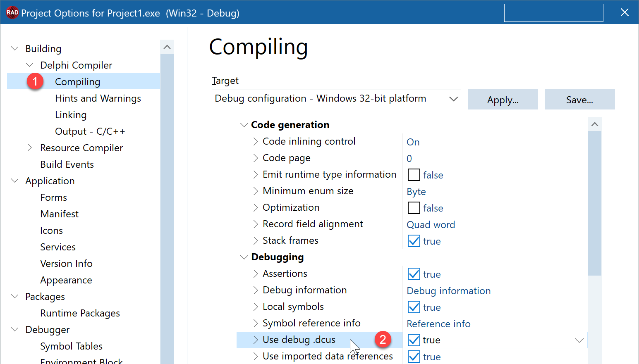Enable the Emit runtime type information checkbox
Image resolution: width=639 pixels, height=364 pixels.
point(414,174)
